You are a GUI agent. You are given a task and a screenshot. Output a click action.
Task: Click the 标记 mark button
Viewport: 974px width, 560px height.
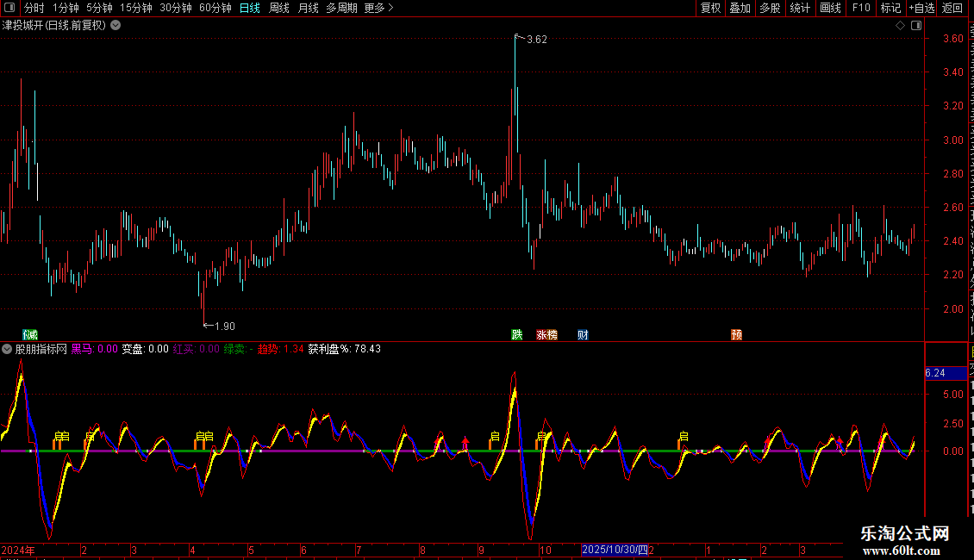(890, 8)
